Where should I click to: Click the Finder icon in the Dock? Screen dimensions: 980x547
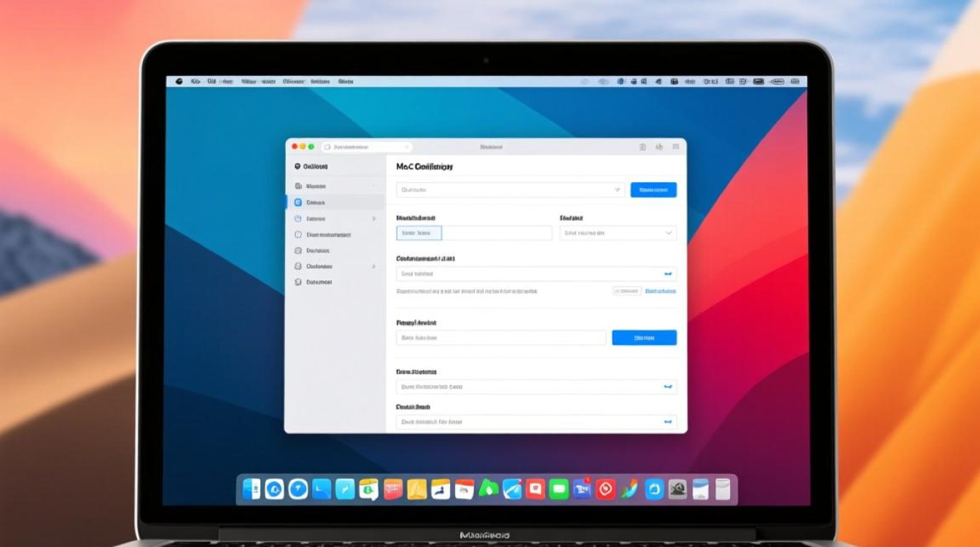252,489
